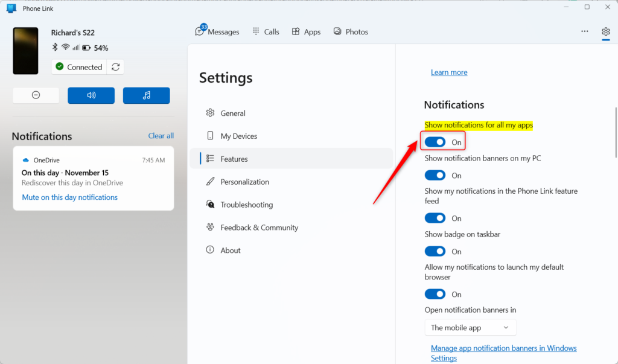Click the Bluetooth status icon
Image resolution: width=618 pixels, height=364 pixels.
pyautogui.click(x=55, y=47)
